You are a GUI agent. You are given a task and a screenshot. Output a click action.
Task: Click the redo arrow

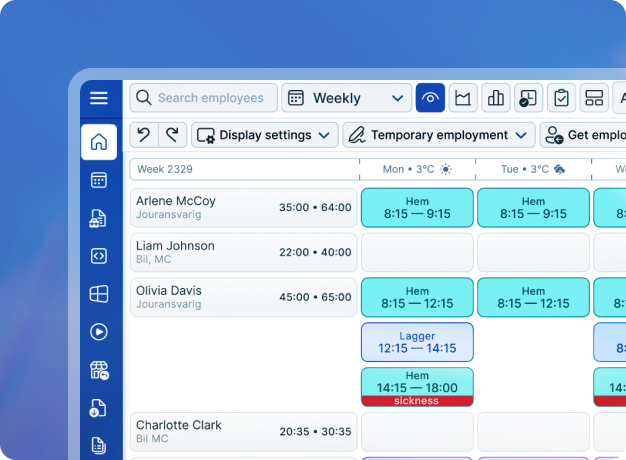click(x=173, y=135)
